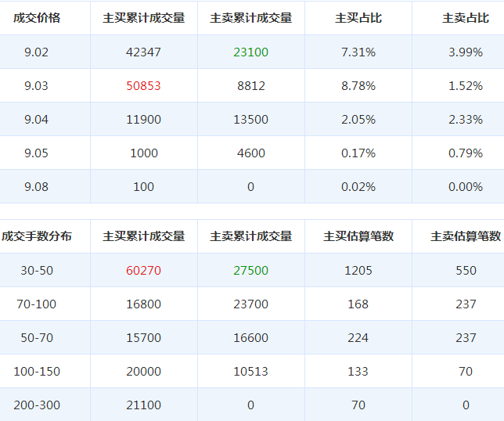Image resolution: width=504 pixels, height=421 pixels.
Task: Click the red buy volume 60270
Action: (143, 271)
